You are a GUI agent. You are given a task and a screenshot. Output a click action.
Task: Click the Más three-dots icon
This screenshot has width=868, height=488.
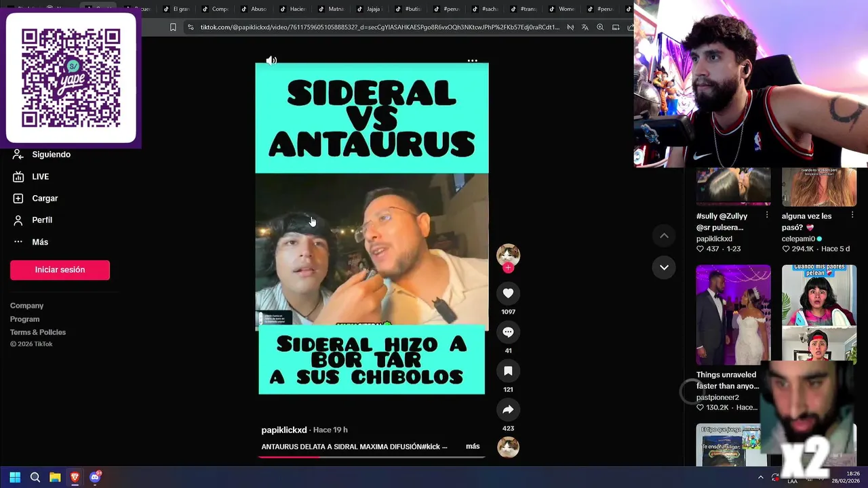point(18,242)
